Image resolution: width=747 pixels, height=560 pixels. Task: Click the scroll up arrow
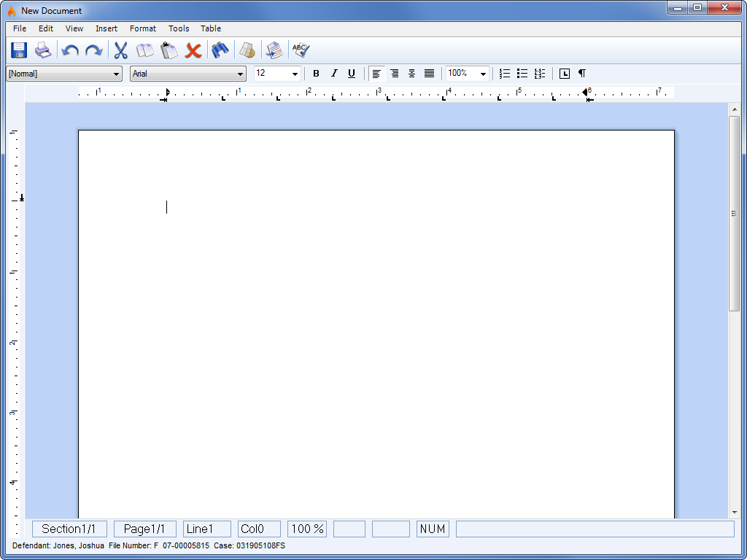(734, 109)
